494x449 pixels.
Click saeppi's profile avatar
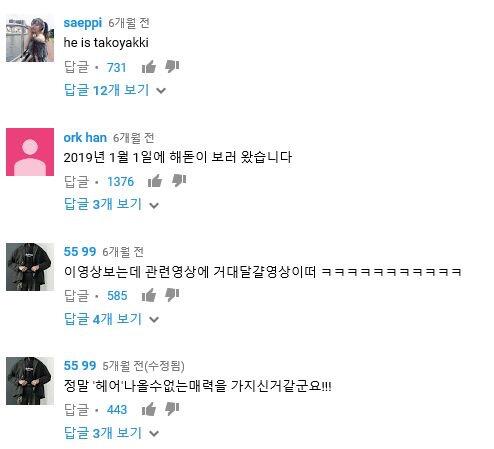coord(30,39)
